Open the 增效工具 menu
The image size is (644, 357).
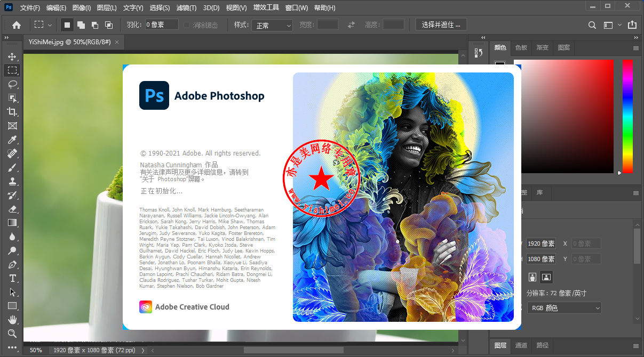click(266, 8)
